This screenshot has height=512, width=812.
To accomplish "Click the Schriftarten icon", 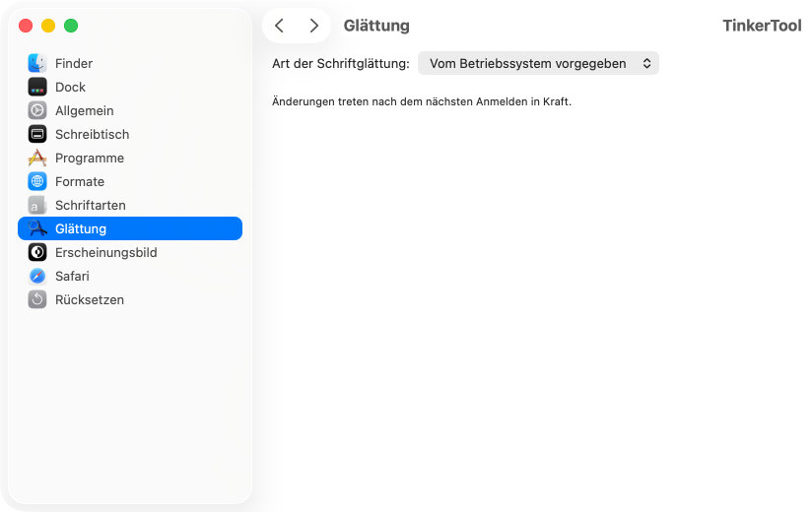I will [37, 205].
